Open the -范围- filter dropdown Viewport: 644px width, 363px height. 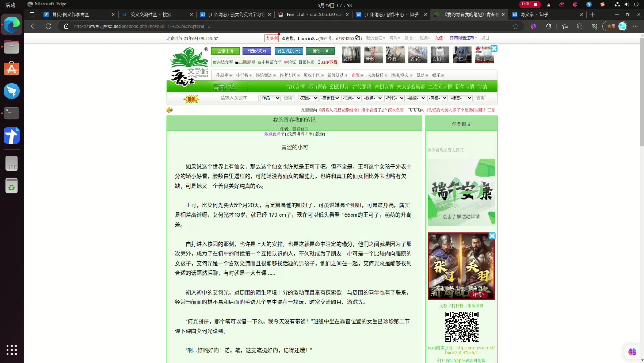click(x=308, y=98)
